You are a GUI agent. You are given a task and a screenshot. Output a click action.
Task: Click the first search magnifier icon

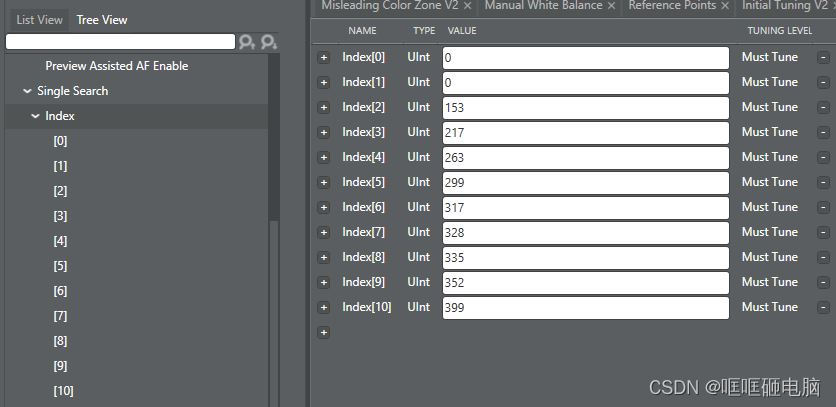pos(247,42)
